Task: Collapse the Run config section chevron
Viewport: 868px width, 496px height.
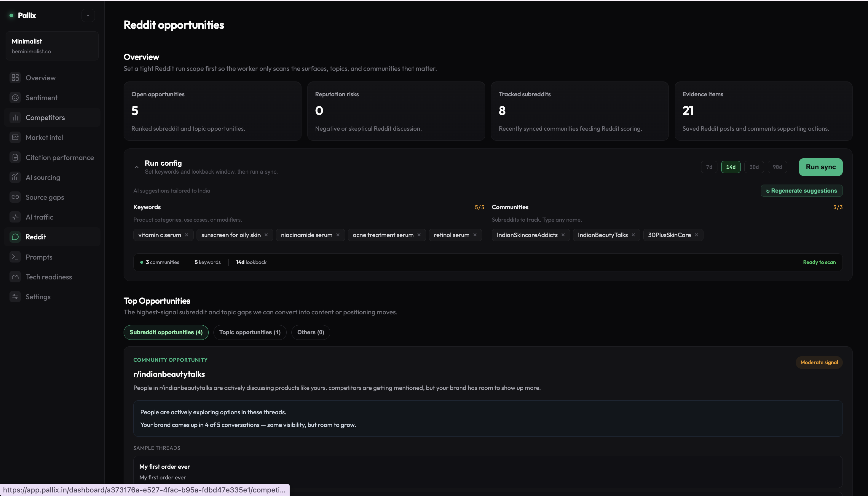Action: [137, 167]
